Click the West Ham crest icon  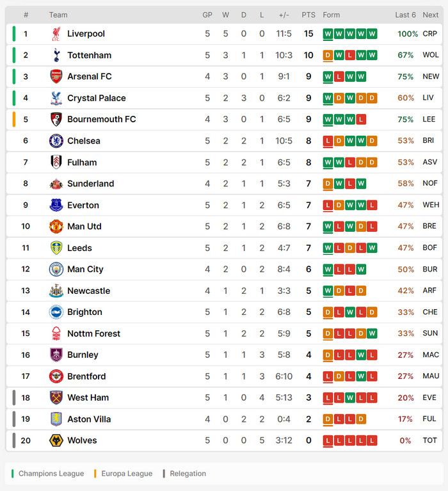pos(56,398)
